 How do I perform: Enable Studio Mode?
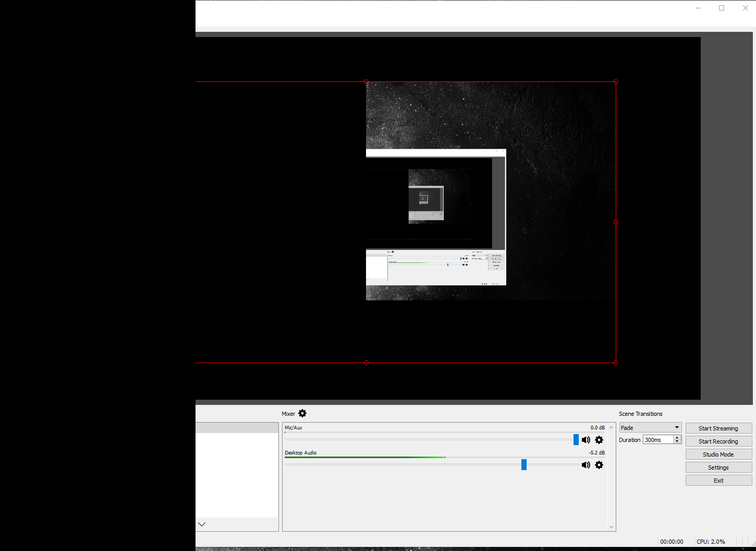click(718, 454)
